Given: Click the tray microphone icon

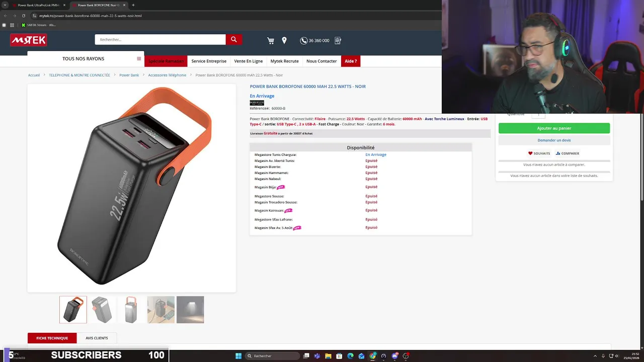Looking at the screenshot, I should 603,356.
